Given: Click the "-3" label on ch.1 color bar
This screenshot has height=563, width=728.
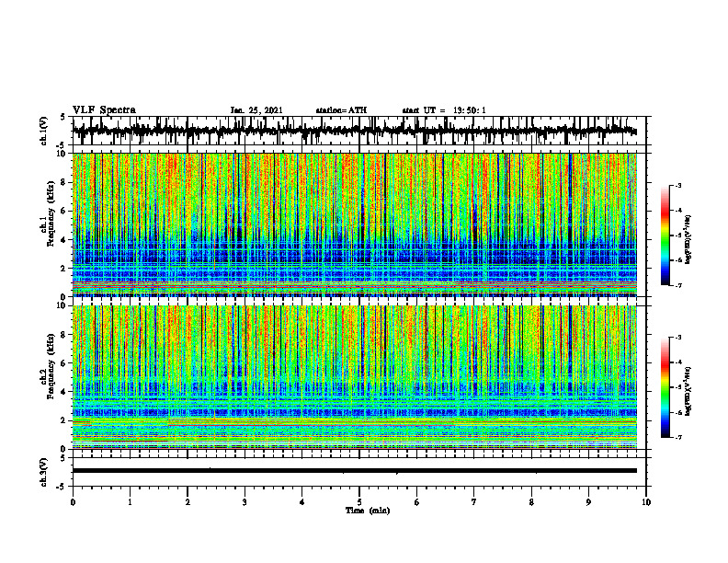Looking at the screenshot, I should coord(677,186).
